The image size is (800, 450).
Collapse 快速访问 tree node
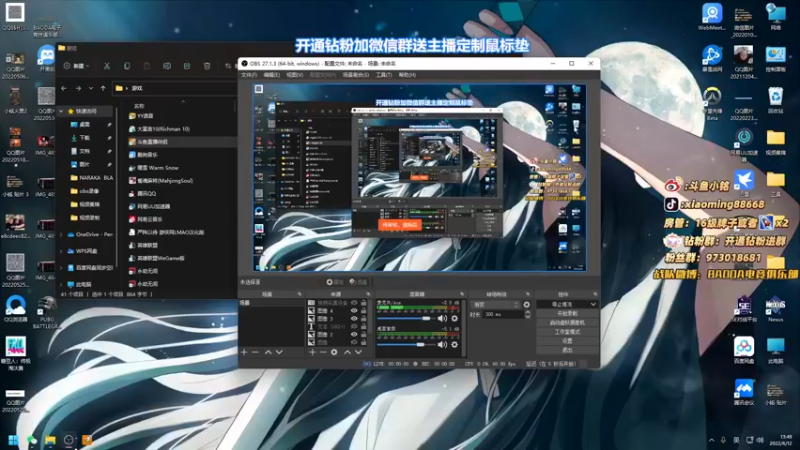point(62,111)
